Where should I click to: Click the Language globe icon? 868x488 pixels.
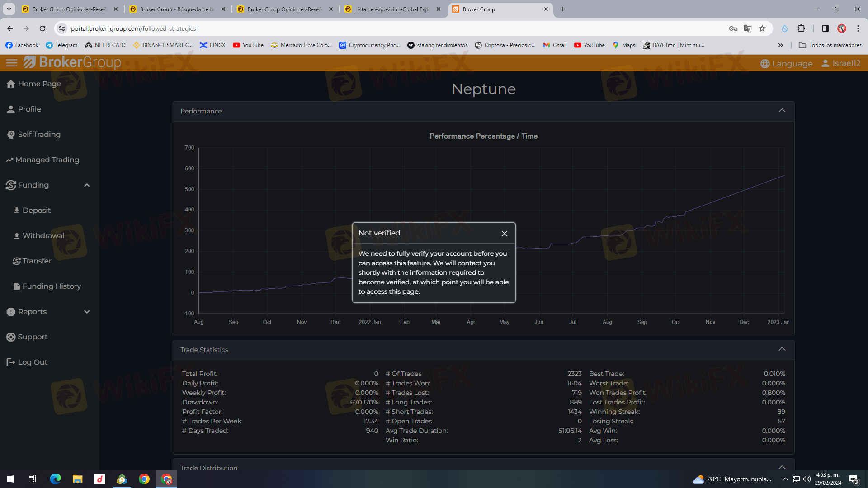[765, 64]
